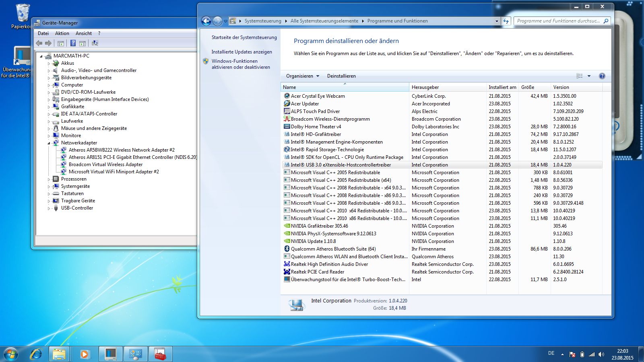
Task: Click the back arrow in Geräte-Manager toolbar
Action: coord(39,43)
